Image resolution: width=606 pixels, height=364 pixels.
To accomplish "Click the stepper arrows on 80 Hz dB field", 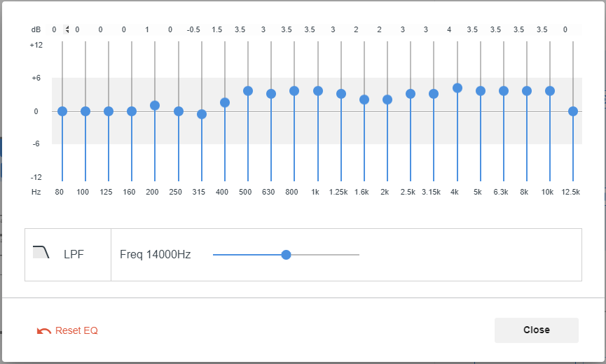I will tap(67, 29).
